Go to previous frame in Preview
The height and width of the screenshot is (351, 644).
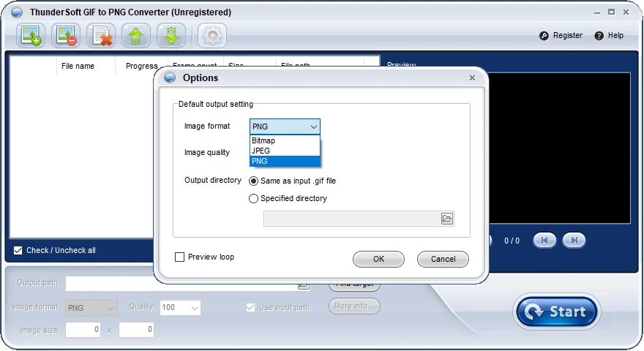coord(544,240)
